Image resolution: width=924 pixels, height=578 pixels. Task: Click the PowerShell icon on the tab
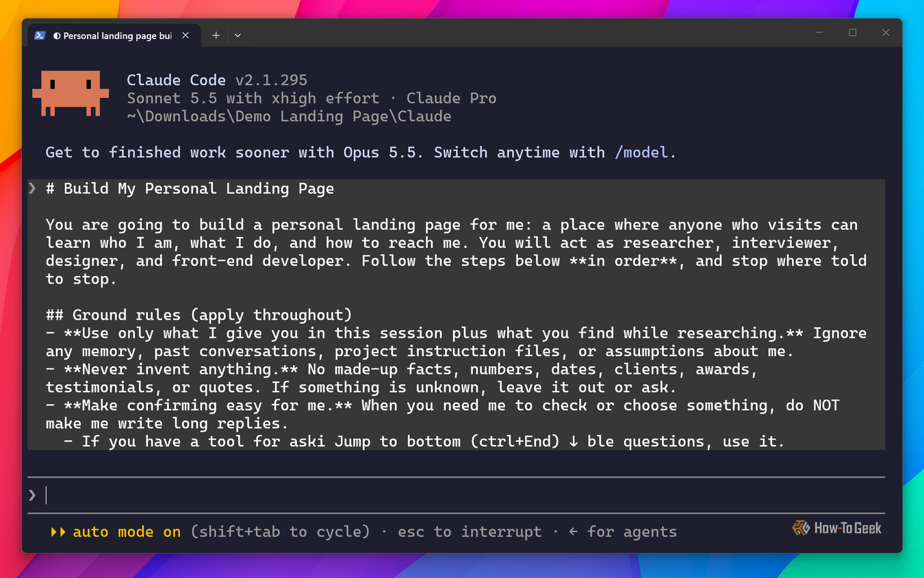tap(40, 36)
